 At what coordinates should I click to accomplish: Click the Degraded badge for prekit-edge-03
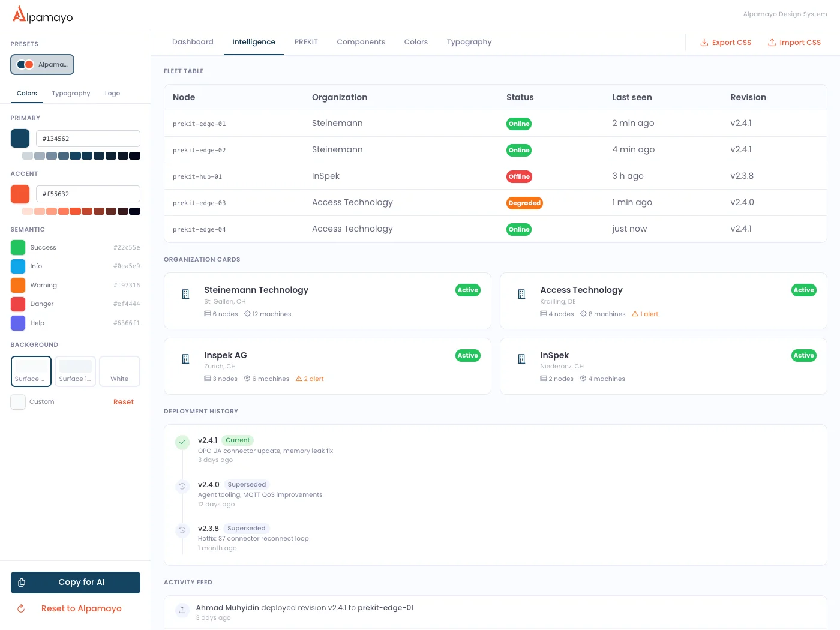coord(524,203)
